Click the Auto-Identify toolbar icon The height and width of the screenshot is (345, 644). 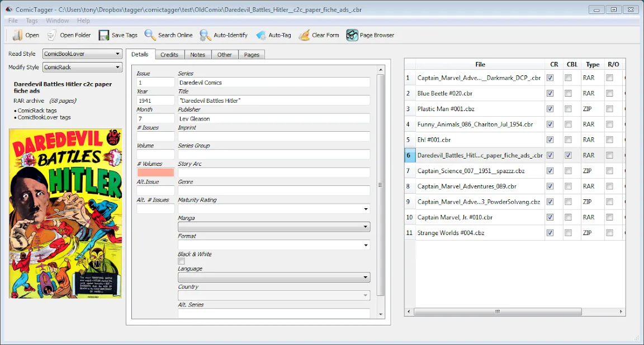pos(205,35)
